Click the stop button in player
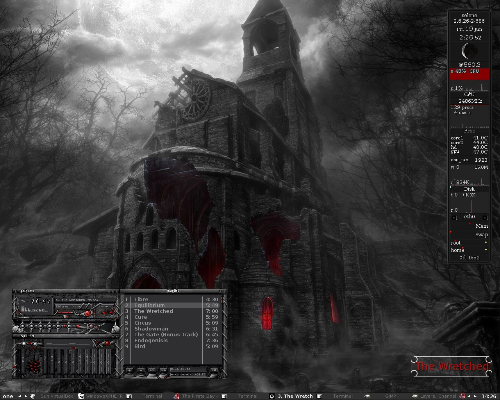500x400 pixels. coord(49,326)
